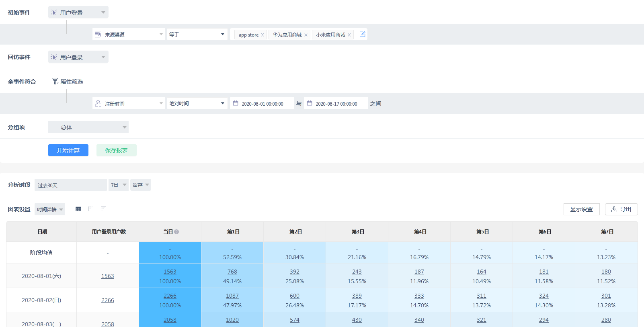Open the 来源渠道 property dropdown

(129, 35)
